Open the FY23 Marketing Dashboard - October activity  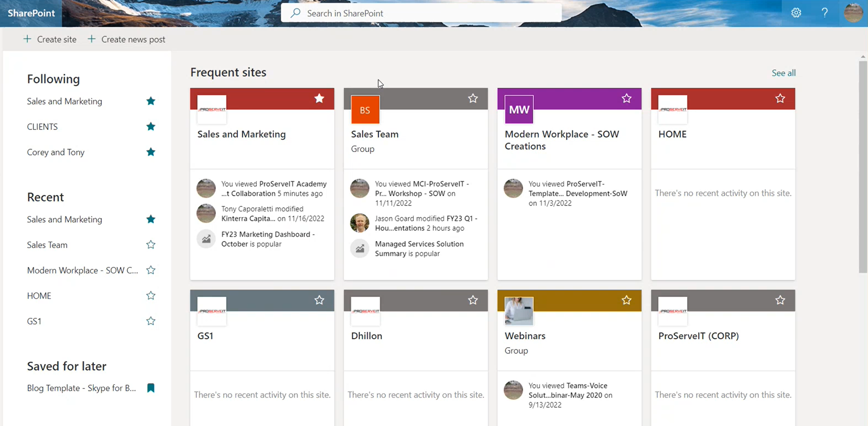click(268, 239)
